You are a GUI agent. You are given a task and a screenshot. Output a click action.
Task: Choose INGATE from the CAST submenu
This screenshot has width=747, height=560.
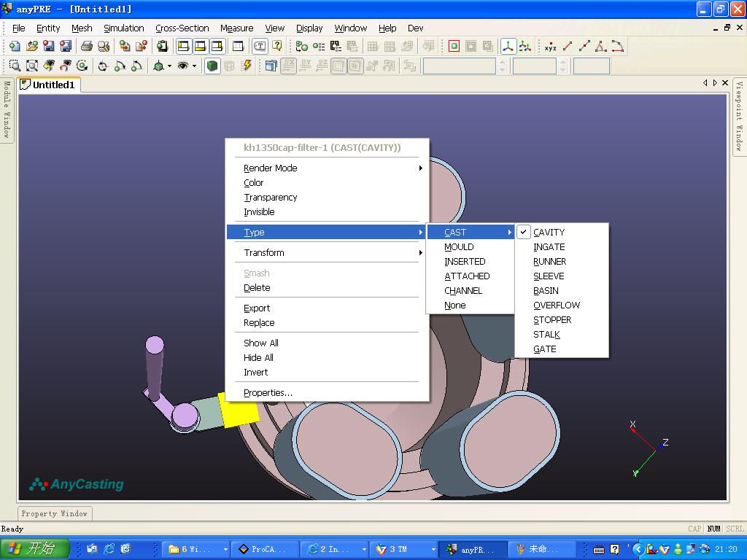(x=561, y=247)
